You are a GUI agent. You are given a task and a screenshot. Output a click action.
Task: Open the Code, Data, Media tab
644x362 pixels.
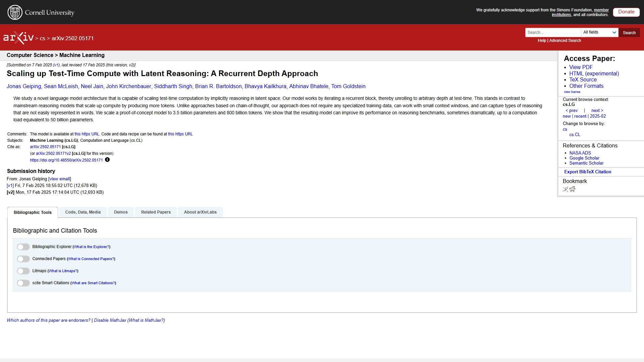point(83,212)
